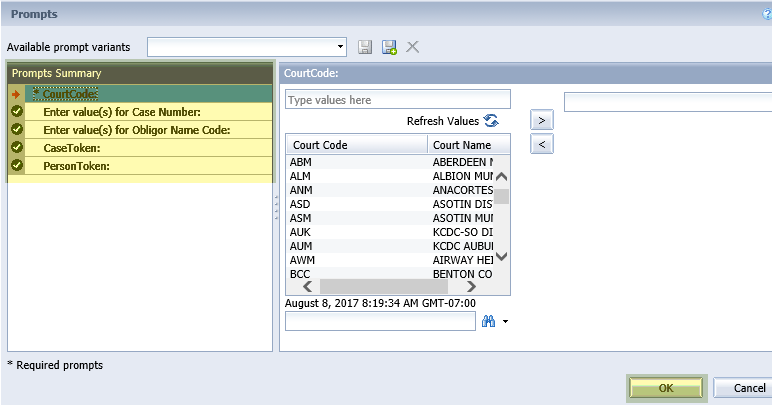Select court code ANM row
Viewport: 772px width, 405px height.
[x=390, y=190]
